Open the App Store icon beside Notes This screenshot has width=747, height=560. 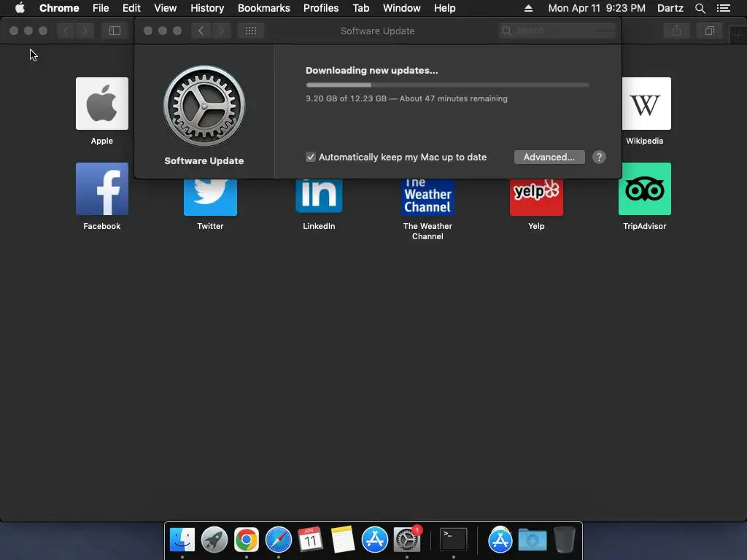374,540
